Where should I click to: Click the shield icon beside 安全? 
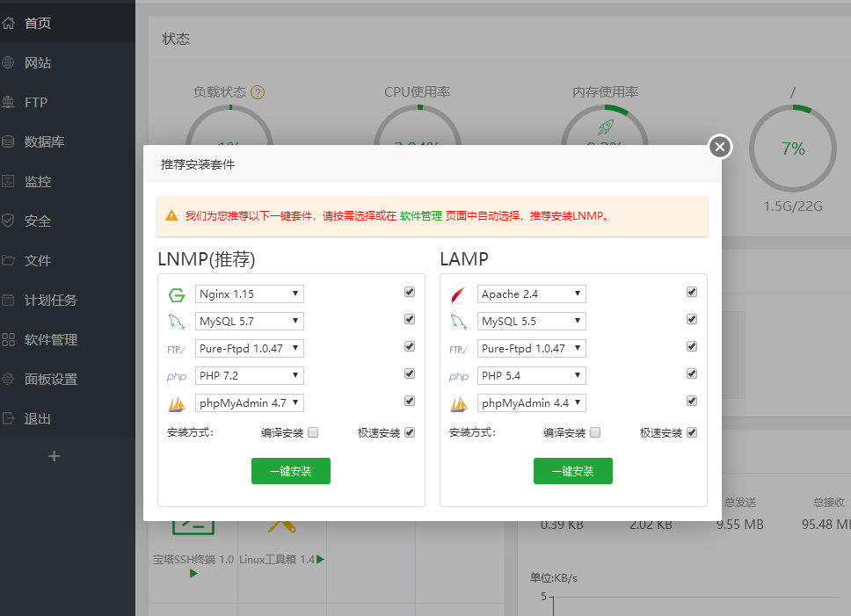(x=8, y=221)
